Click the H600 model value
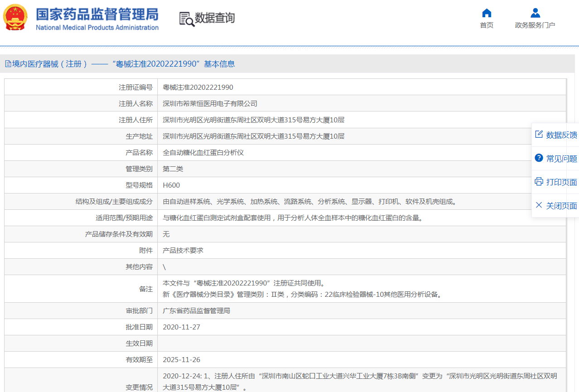The height and width of the screenshot is (392, 579). (x=171, y=185)
